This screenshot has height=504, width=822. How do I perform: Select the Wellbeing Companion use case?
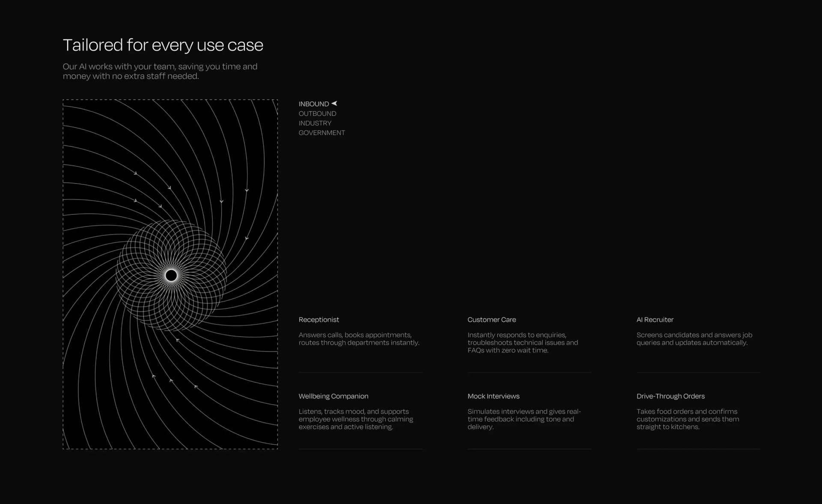coord(333,396)
